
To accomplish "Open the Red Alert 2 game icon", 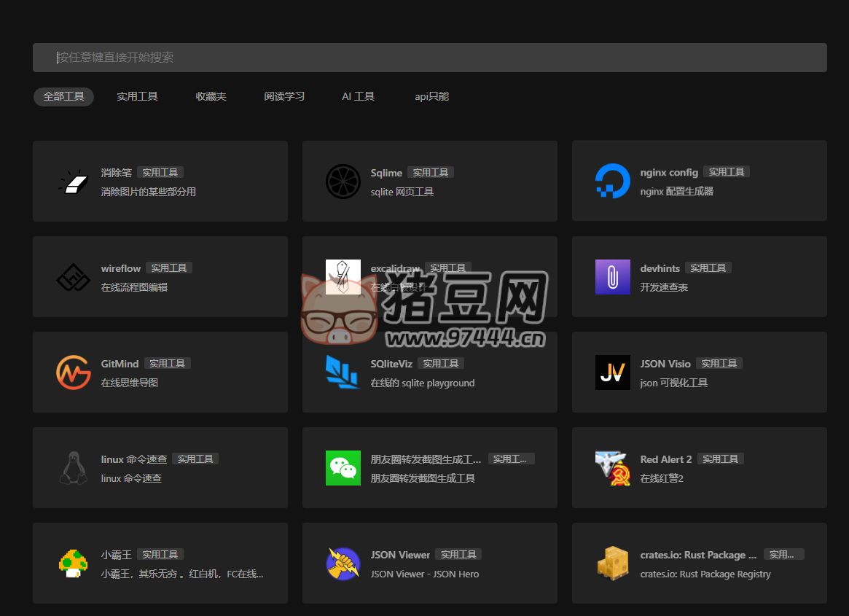I will coord(612,467).
